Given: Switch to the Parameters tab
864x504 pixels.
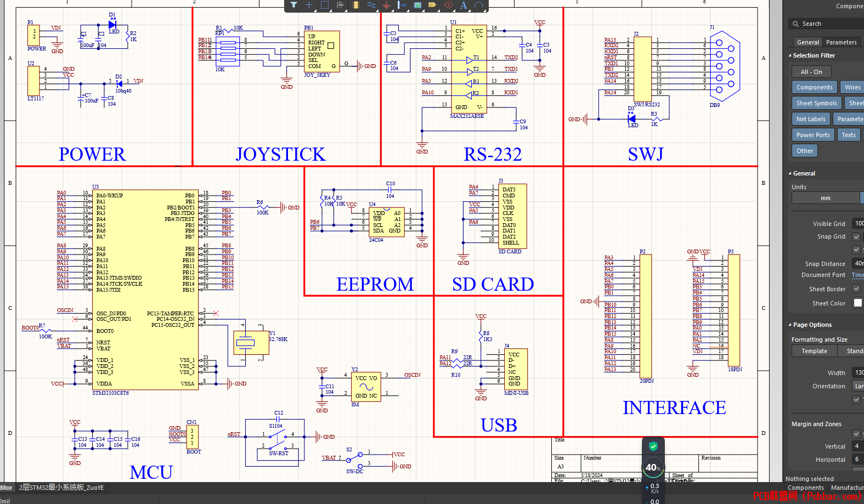Looking at the screenshot, I should tap(841, 42).
